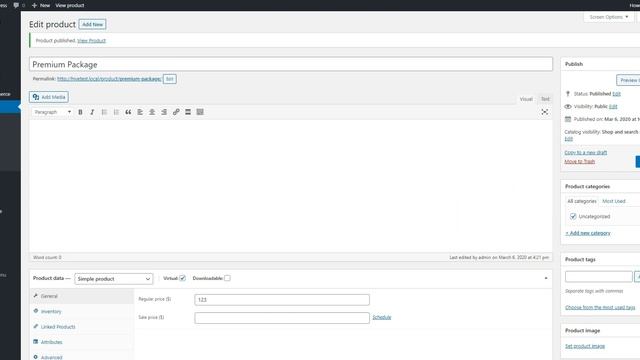Align text right
Screen dimensions: 640x360
point(164,112)
